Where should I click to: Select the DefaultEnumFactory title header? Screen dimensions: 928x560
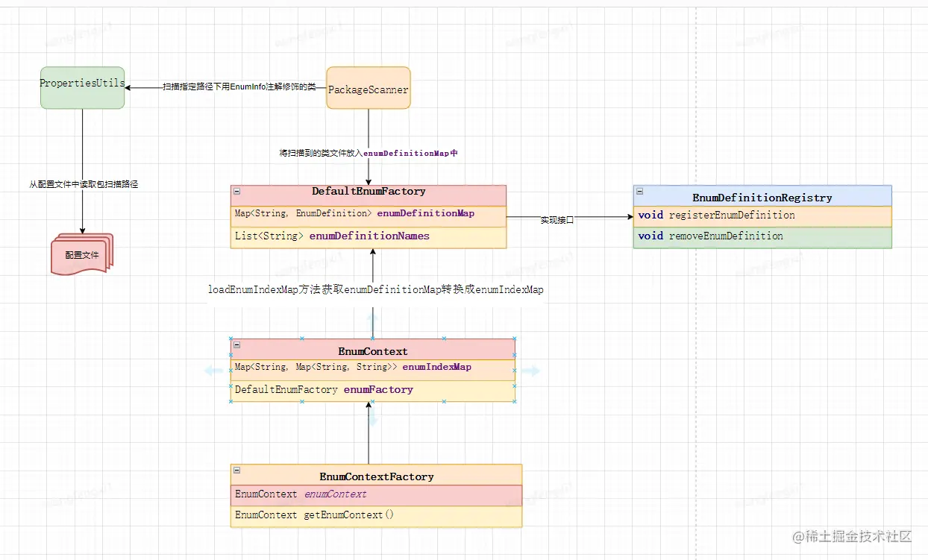pyautogui.click(x=369, y=194)
